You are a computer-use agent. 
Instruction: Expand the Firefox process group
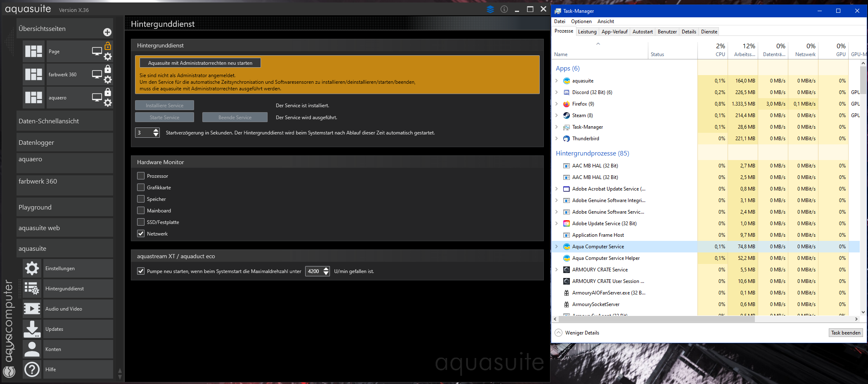(x=557, y=104)
